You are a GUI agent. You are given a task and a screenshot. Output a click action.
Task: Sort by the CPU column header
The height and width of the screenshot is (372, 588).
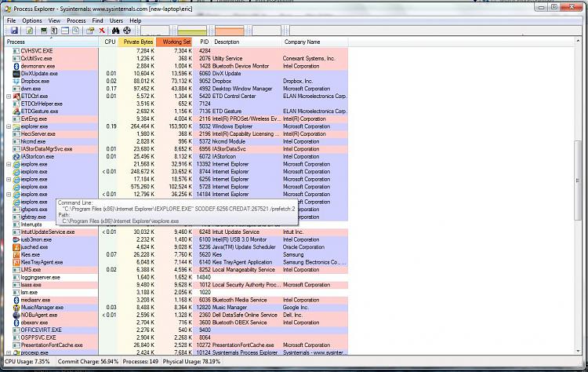109,42
